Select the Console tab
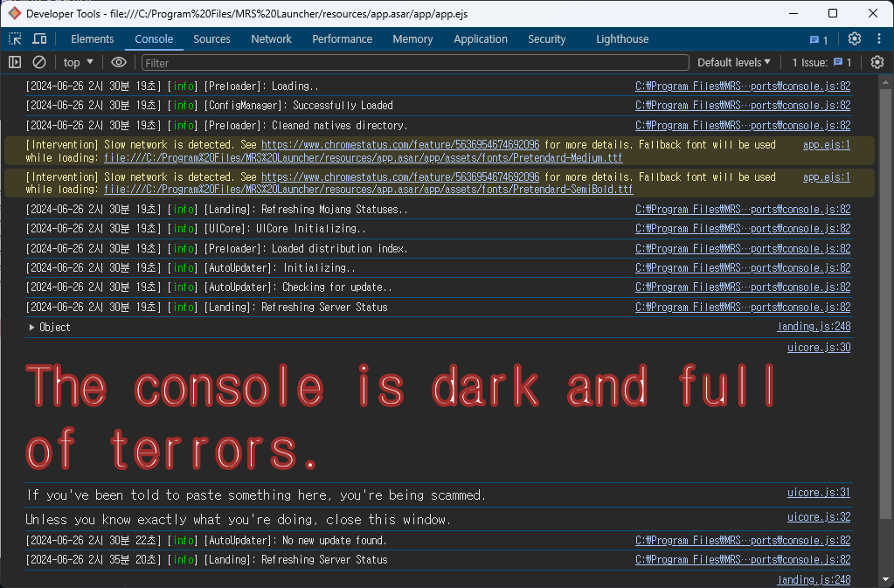Screen dimensions: 894x588 (x=154, y=38)
